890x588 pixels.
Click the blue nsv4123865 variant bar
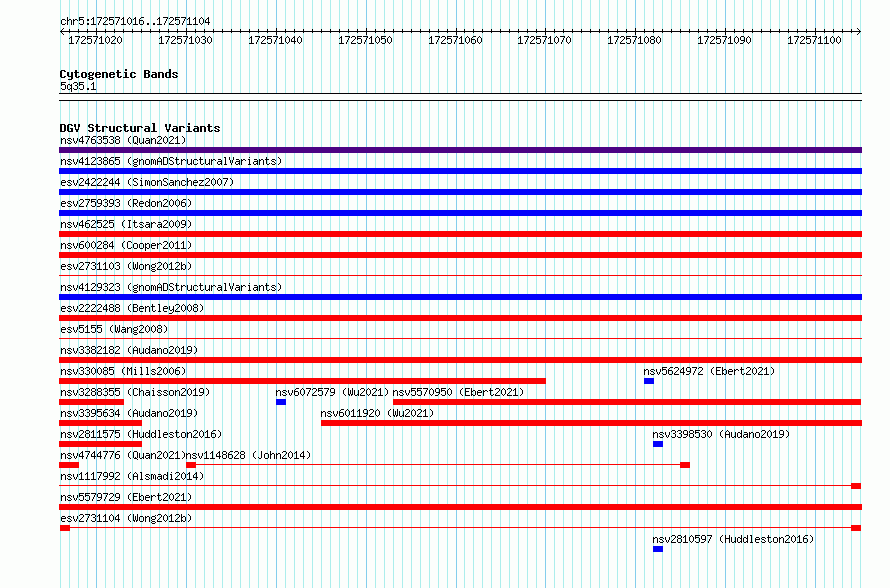point(460,171)
